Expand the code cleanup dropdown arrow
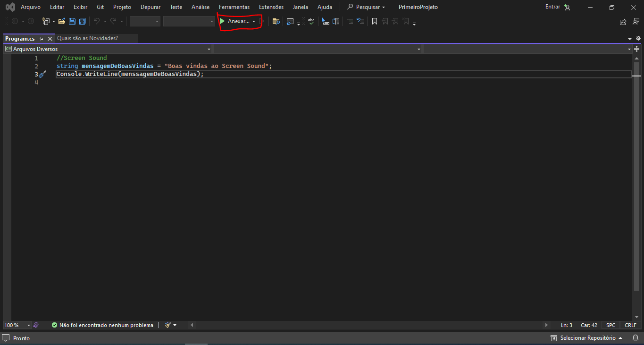Image resolution: width=644 pixels, height=345 pixels. pos(175,325)
